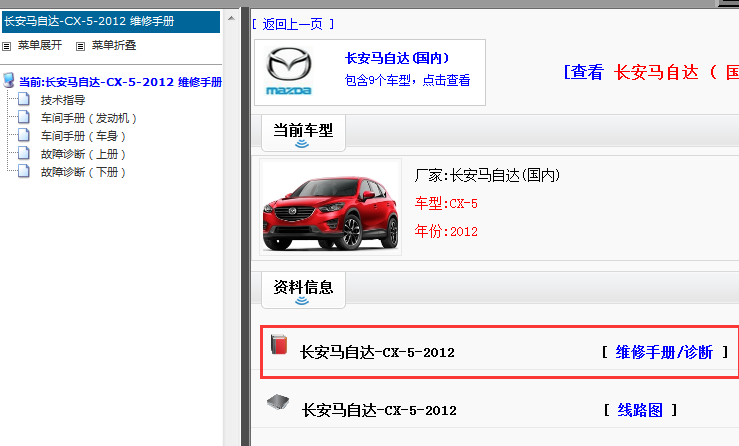This screenshot has width=739, height=446.
Task: Click the red book icon for 维修手册
Action: point(279,344)
